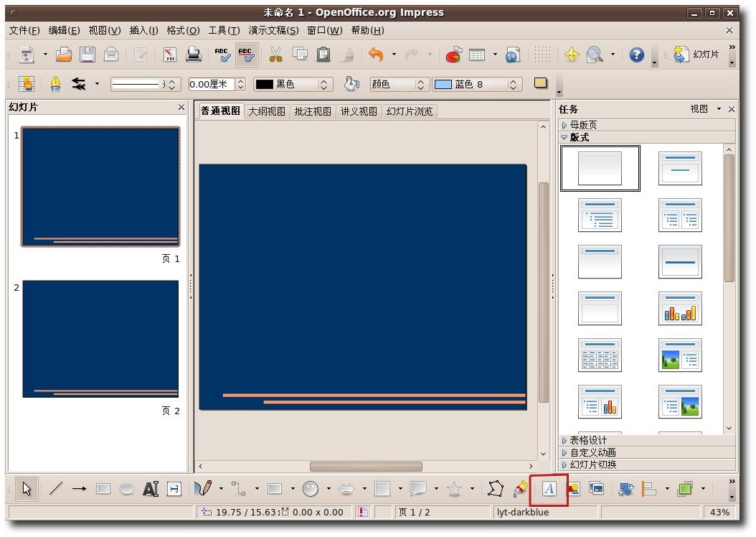Toggle the display grid
756x537 pixels.
coord(542,55)
